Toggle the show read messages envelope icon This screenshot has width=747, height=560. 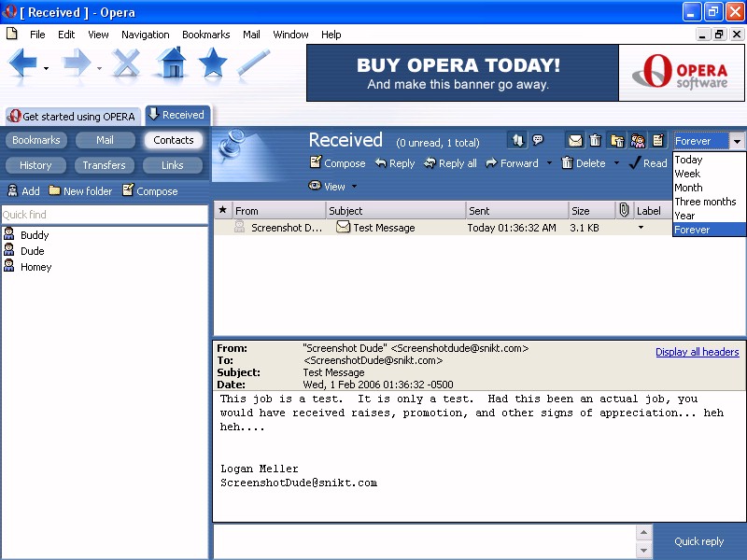coord(575,141)
